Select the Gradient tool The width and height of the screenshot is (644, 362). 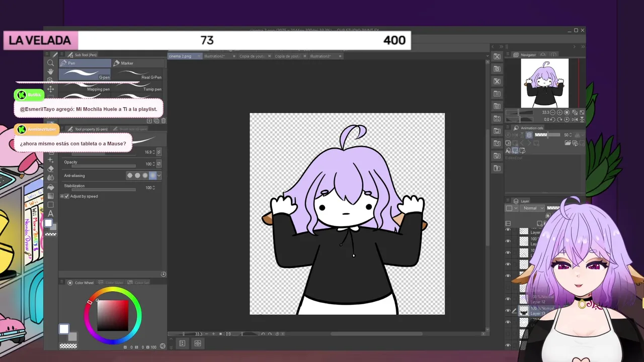pyautogui.click(x=50, y=196)
